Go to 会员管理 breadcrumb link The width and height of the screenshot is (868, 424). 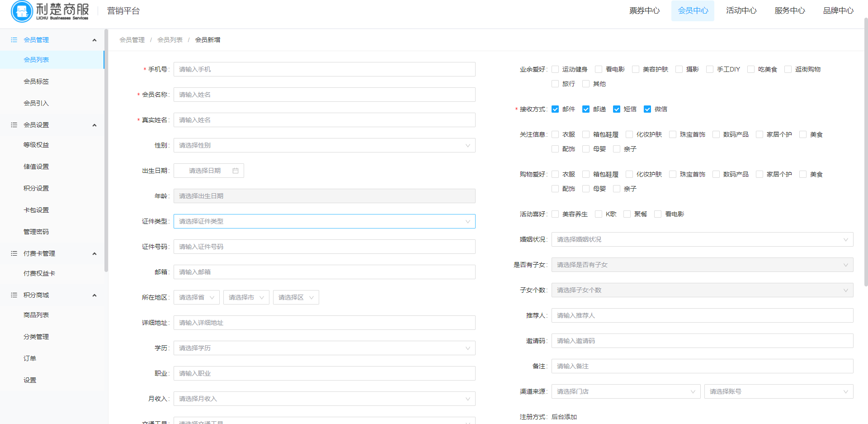coord(132,40)
